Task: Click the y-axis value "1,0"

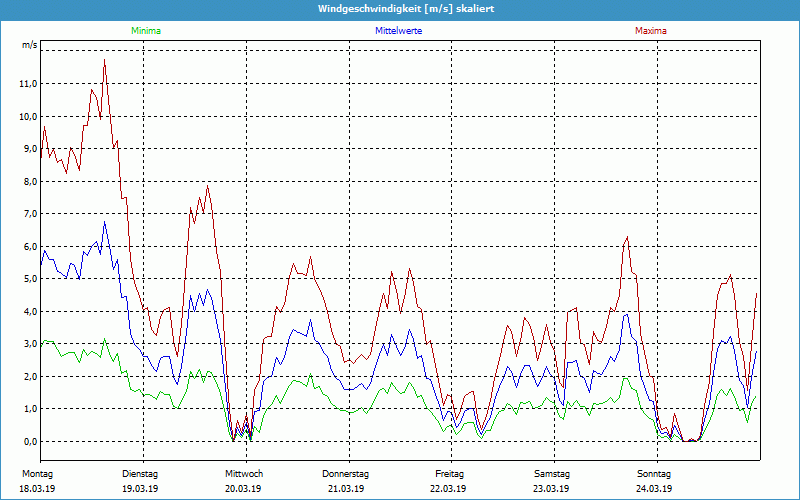Action: point(30,409)
